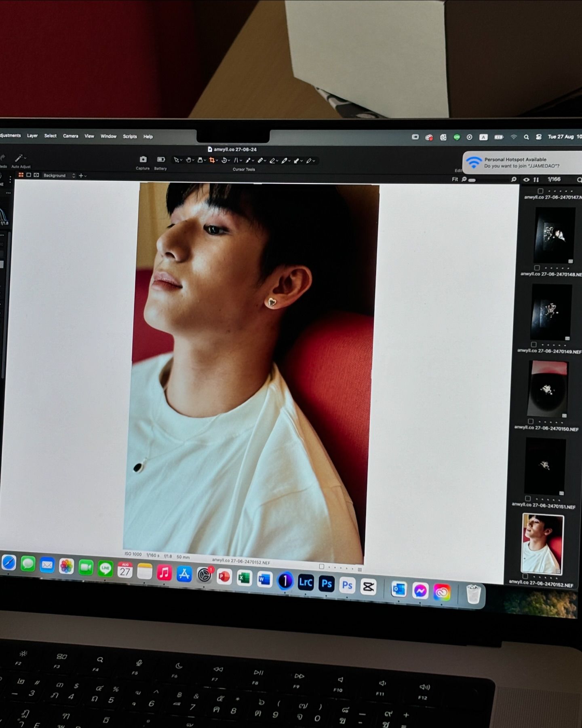Click the Personal Hotspot Available notification
The image size is (582, 728).
(522, 163)
